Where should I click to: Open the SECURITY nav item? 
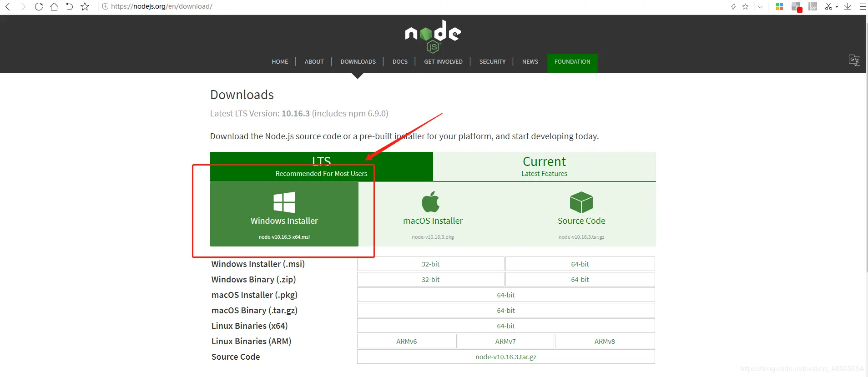[x=492, y=62]
